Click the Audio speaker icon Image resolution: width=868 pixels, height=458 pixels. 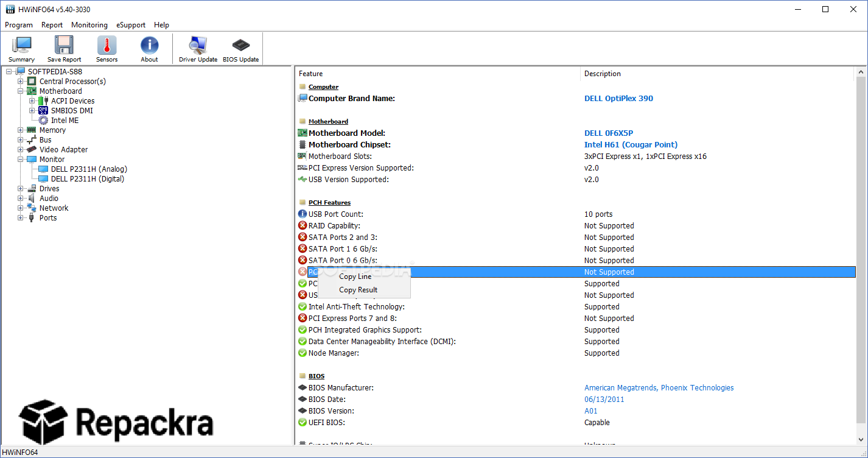point(32,199)
